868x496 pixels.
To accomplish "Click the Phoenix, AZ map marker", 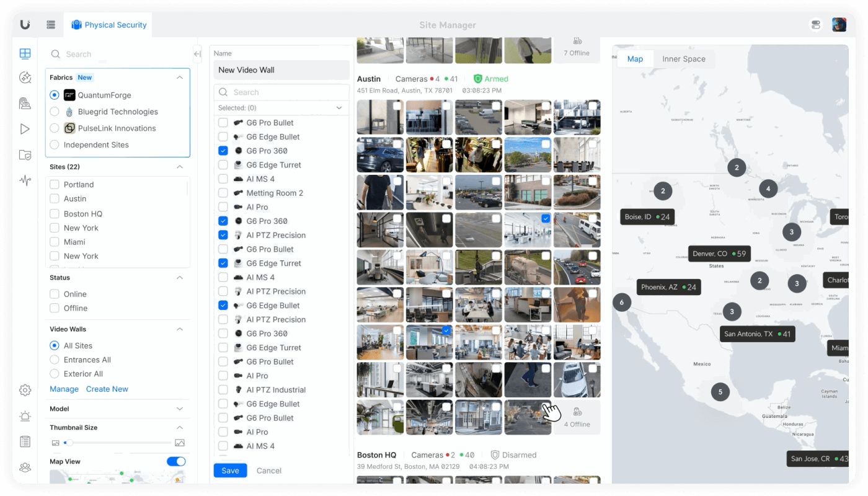I will click(x=669, y=287).
